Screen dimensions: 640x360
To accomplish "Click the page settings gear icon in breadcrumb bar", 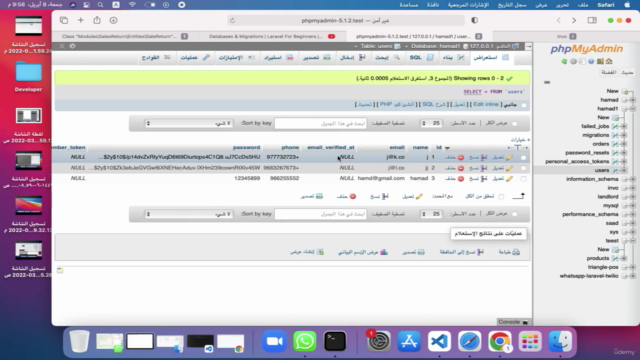I will pyautogui.click(x=73, y=46).
